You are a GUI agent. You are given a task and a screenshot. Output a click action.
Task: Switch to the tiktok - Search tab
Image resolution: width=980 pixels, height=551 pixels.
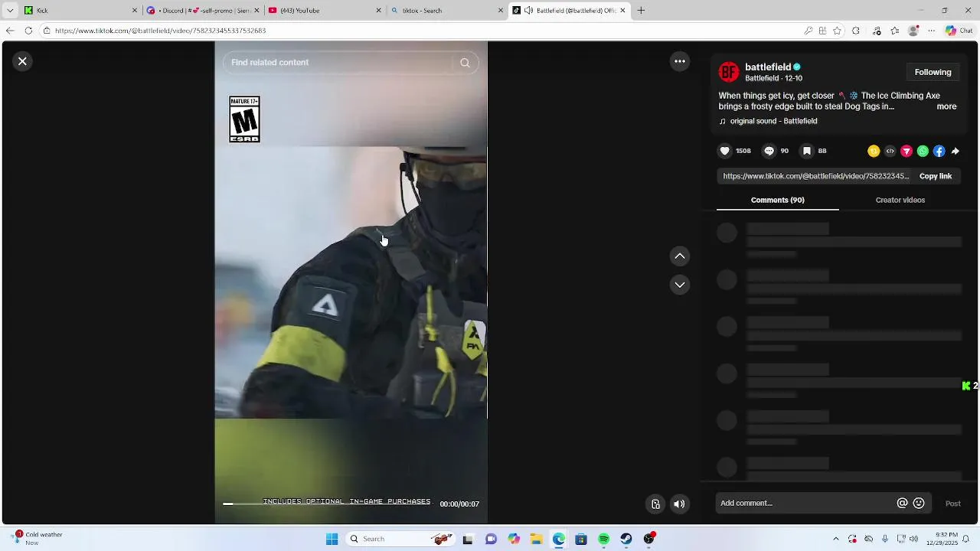pos(446,11)
